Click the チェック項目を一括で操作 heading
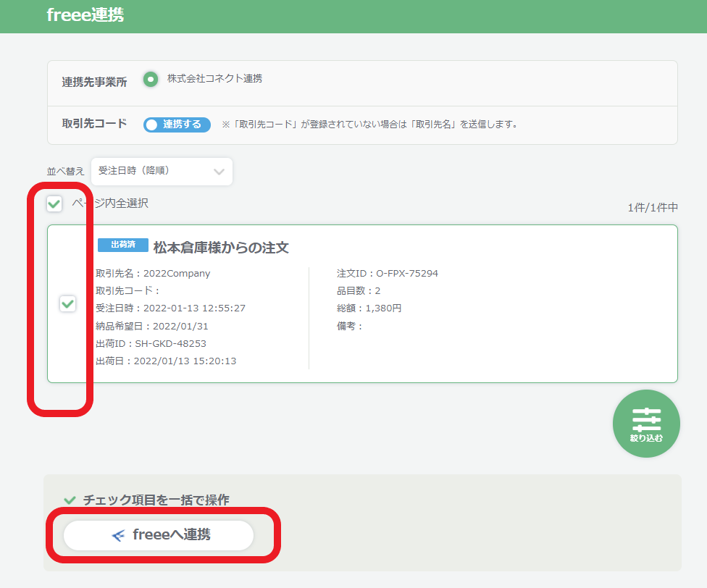This screenshot has height=588, width=707. pos(156,500)
